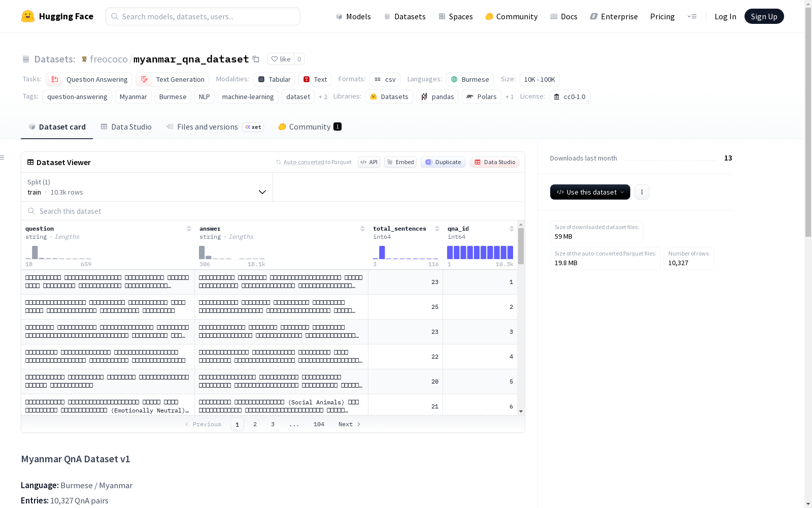812x508 pixels.
Task: Open the Use this dataset dropdown
Action: 590,192
